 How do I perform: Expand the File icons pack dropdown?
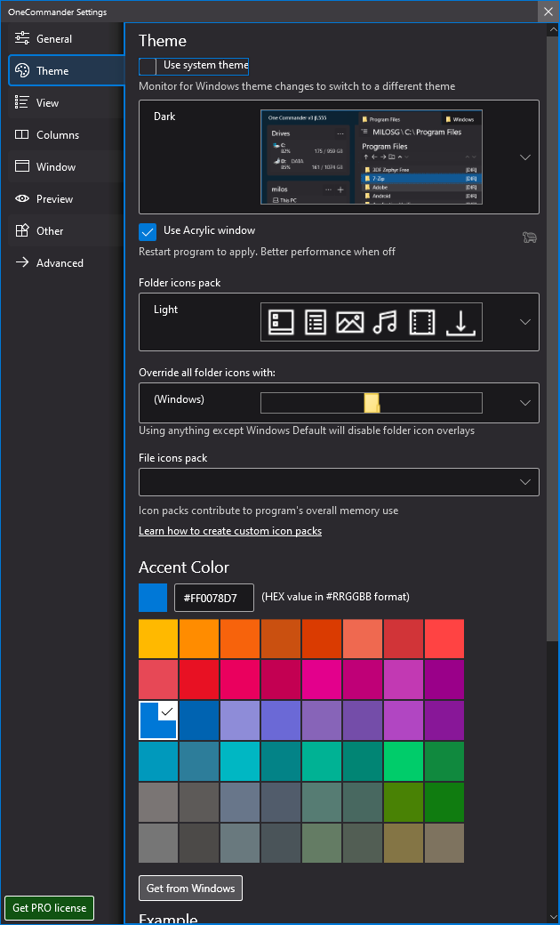tap(524, 482)
